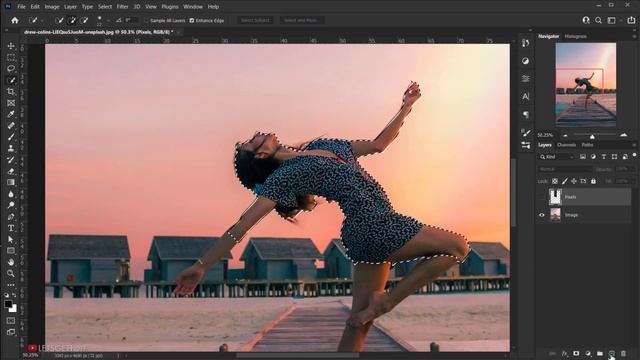Select the Eraser tool

coord(11,171)
